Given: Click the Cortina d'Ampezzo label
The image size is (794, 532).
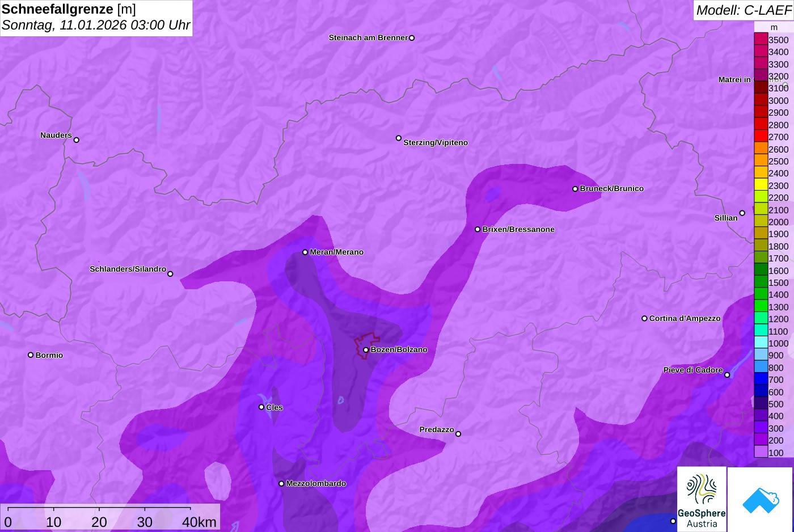Looking at the screenshot, I should (x=685, y=319).
